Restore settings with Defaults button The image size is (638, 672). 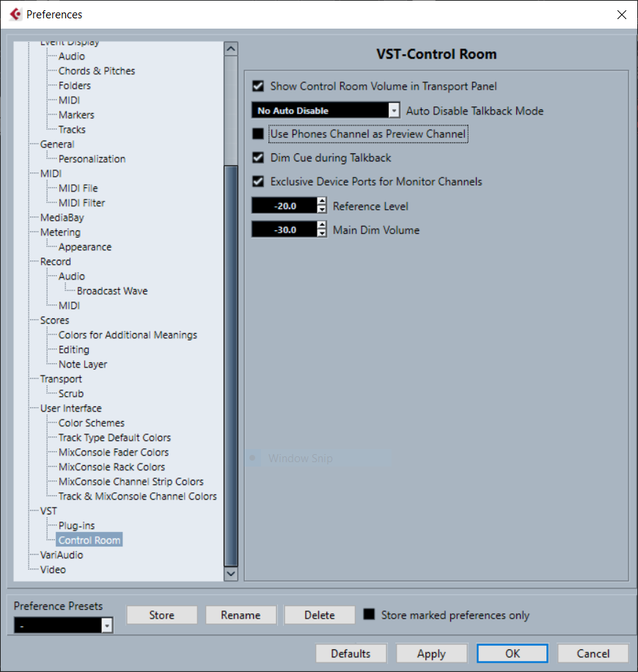coord(351,653)
